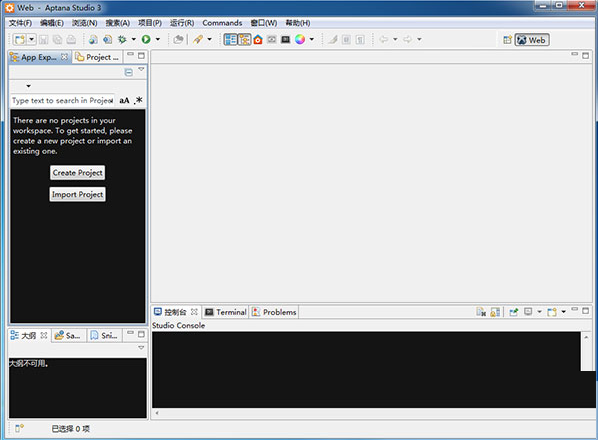Toggle case sensitive search aA

[124, 101]
